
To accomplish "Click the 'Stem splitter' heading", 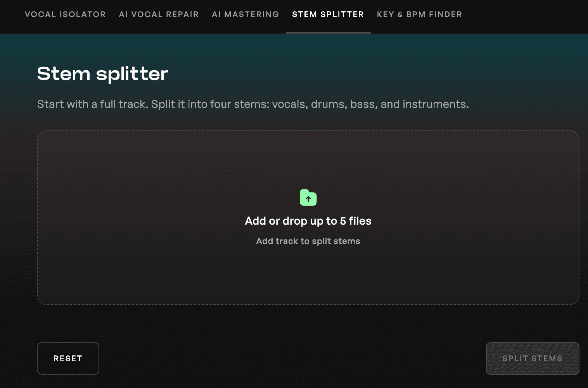I will click(103, 74).
